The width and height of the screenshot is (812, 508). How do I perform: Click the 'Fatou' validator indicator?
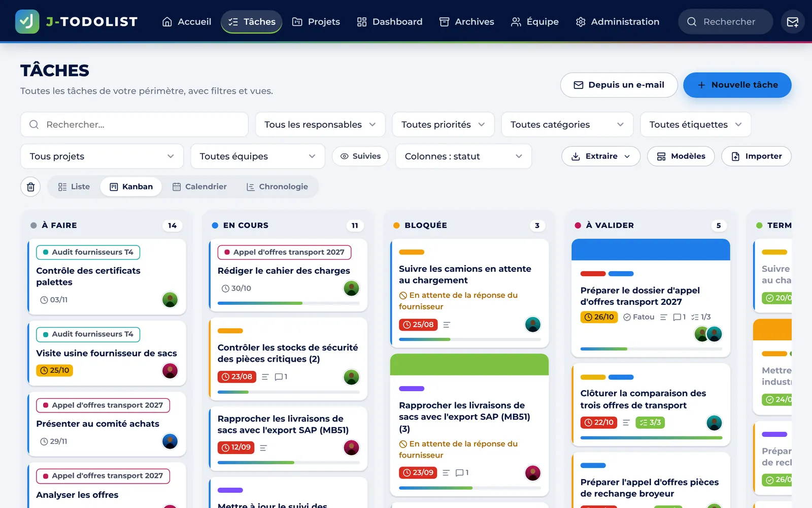click(638, 317)
